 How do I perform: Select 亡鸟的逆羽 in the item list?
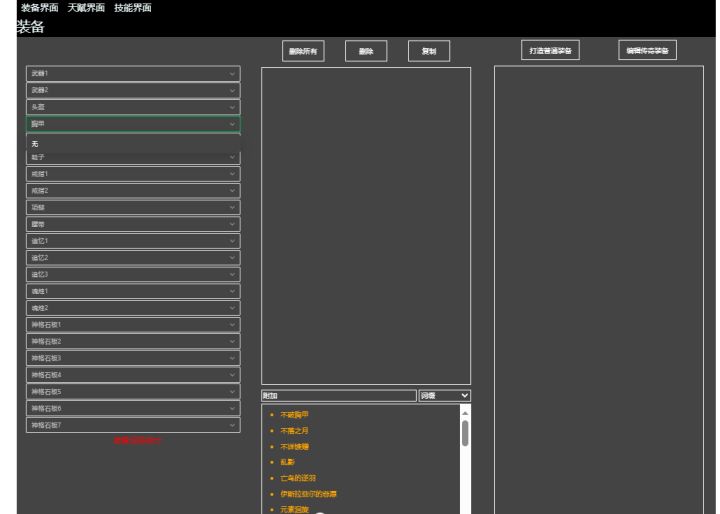click(298, 478)
